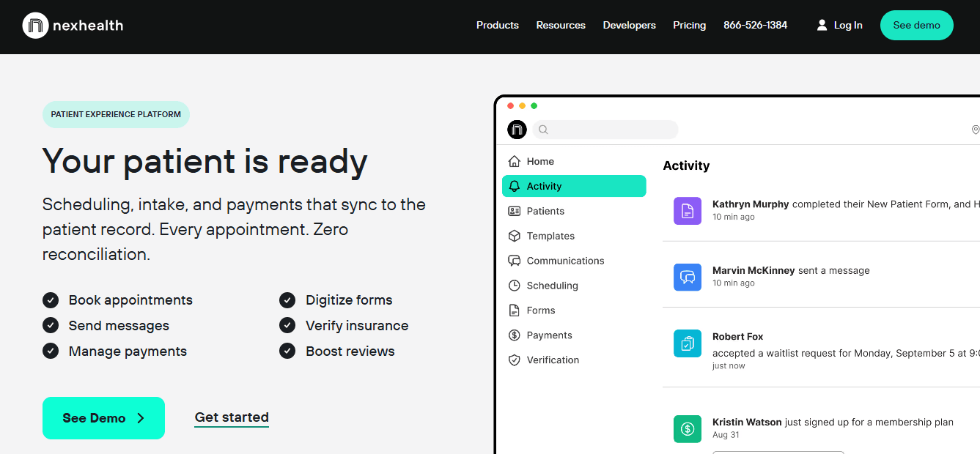Click the 'Digitize forms' feature text

[349, 300]
